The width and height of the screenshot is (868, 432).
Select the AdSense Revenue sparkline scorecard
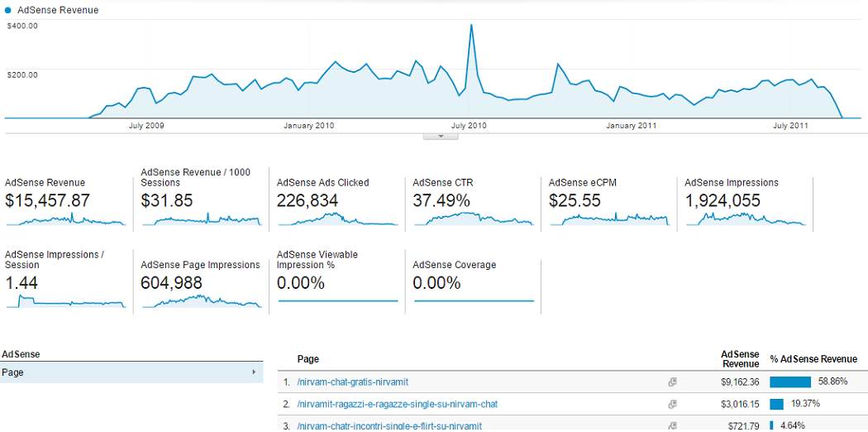tap(66, 203)
